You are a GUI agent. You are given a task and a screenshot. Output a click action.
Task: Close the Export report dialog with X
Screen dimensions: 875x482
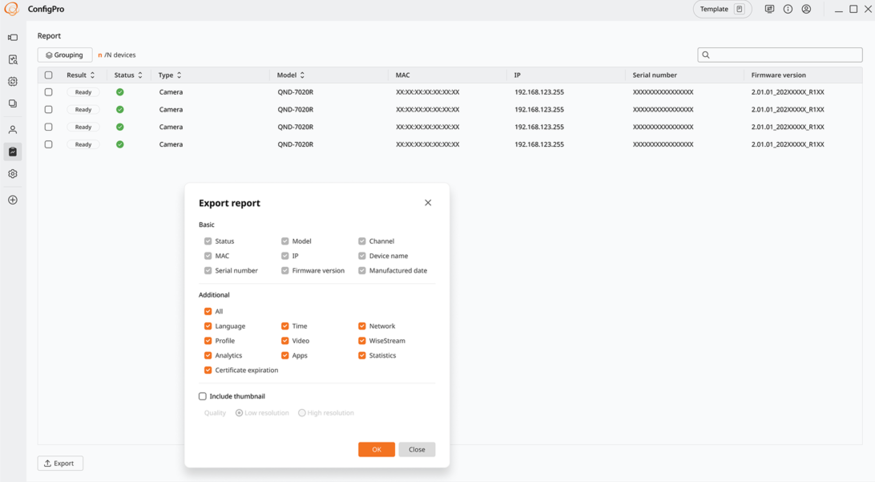click(428, 203)
